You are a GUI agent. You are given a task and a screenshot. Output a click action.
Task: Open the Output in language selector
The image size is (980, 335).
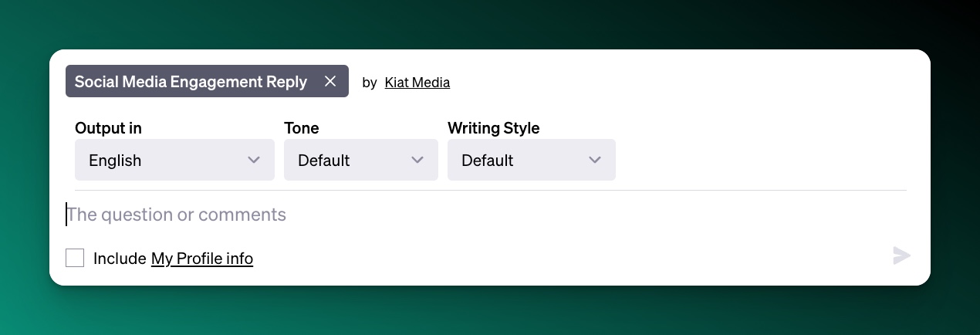click(x=174, y=160)
